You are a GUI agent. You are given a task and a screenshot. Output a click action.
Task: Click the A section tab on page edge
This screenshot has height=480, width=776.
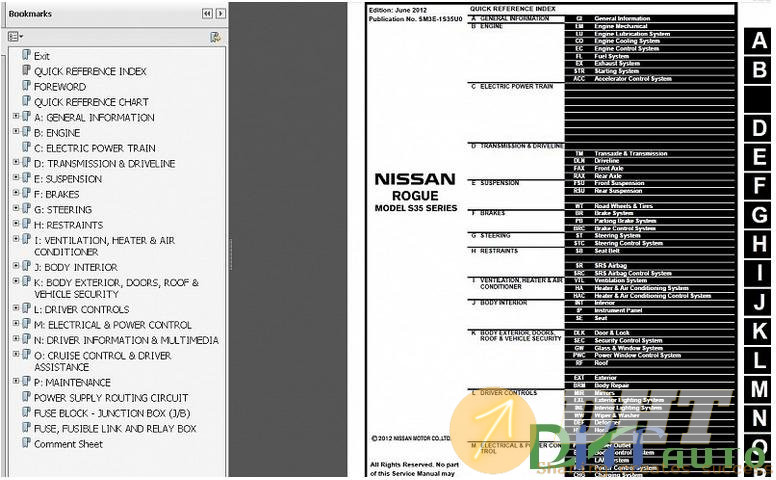(x=759, y=41)
